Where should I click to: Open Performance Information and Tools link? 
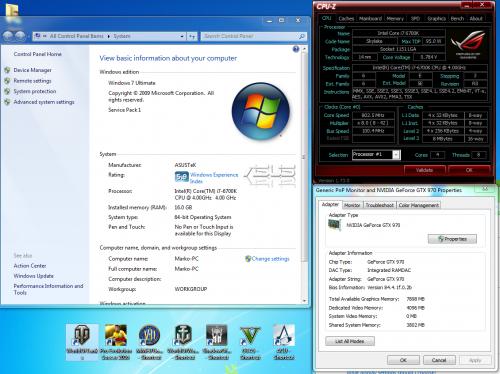point(48,289)
